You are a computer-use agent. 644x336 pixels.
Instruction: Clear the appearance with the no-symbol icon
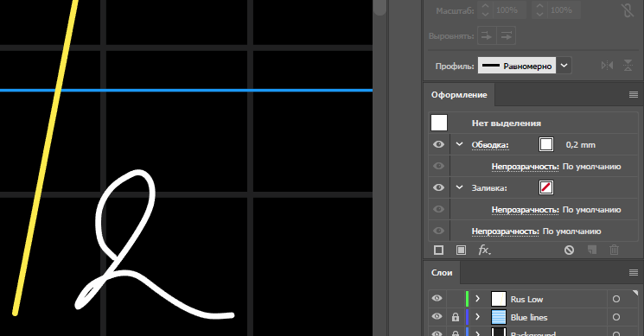click(x=569, y=250)
